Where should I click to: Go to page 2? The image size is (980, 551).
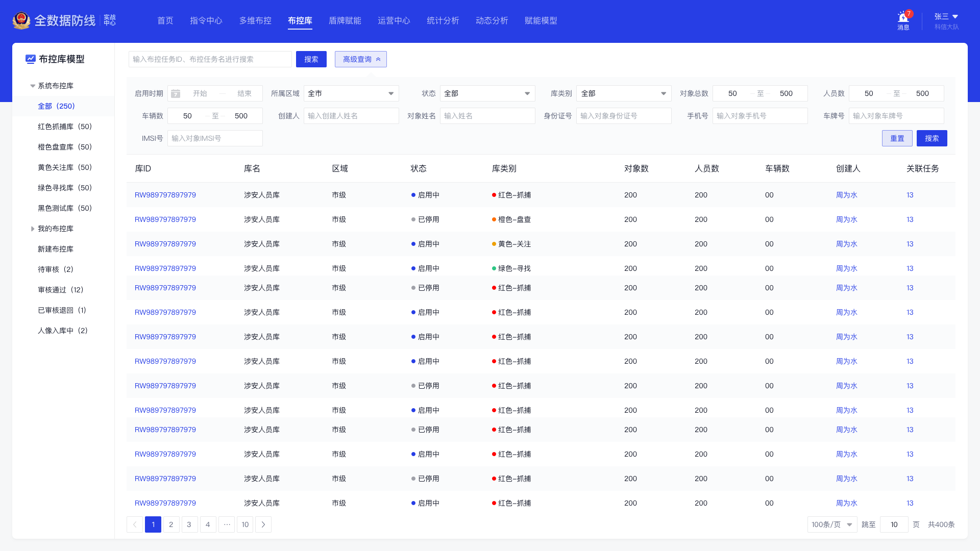171,524
